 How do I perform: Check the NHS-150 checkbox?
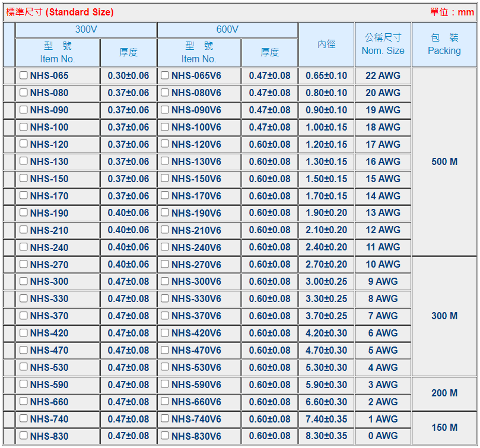coord(24,179)
